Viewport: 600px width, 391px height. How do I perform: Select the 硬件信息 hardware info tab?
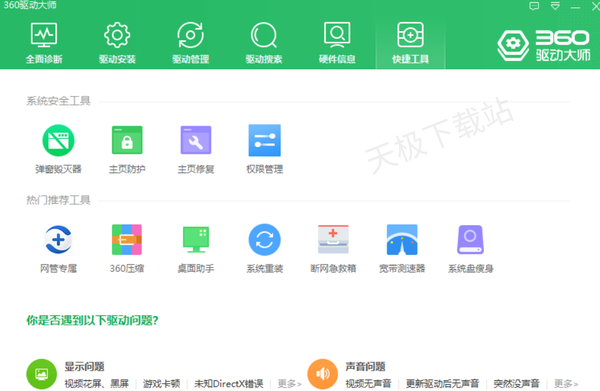[337, 43]
